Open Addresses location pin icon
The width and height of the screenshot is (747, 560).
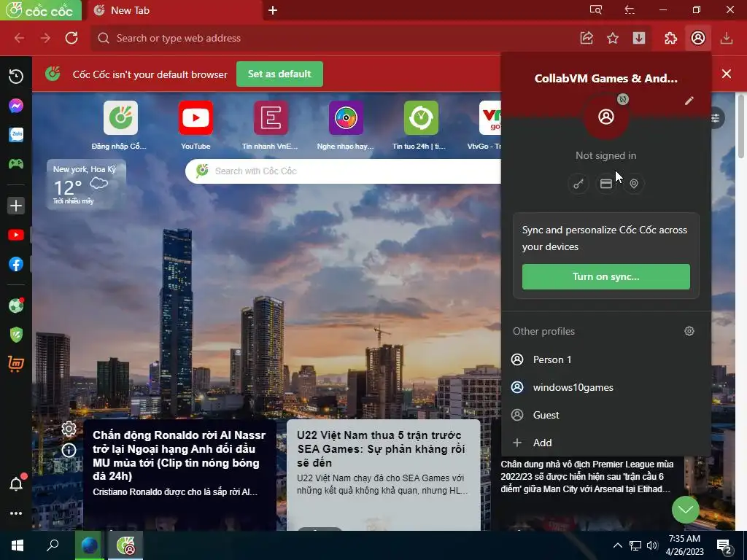[634, 184]
